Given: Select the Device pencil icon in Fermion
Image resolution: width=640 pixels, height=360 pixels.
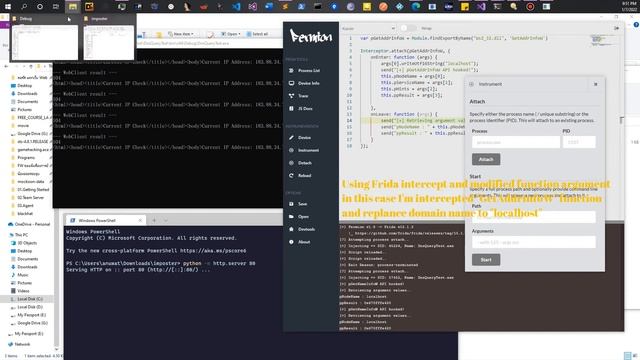Looking at the screenshot, I should pyautogui.click(x=291, y=138).
